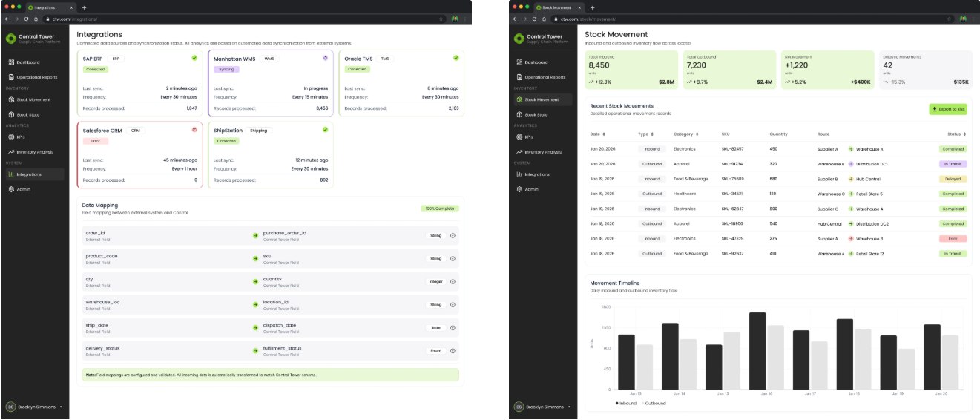This screenshot has height=420, width=980.
Task: Open Stock State in Stock Movement window sidebar
Action: [536, 114]
